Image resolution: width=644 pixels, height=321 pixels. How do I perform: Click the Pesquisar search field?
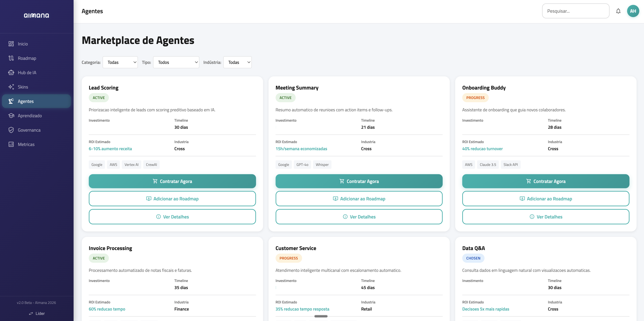pos(575,11)
